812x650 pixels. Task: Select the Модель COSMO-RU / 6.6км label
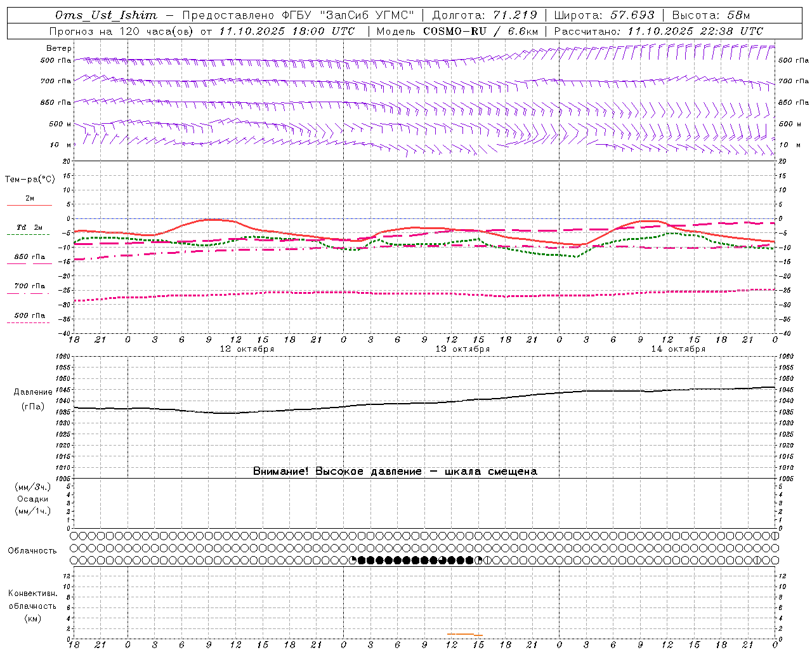457,31
